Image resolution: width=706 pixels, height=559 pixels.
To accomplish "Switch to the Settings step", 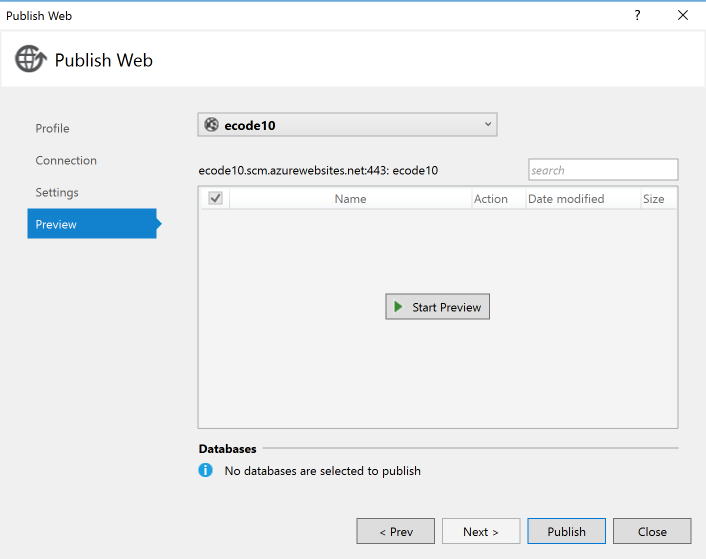I will tap(57, 192).
